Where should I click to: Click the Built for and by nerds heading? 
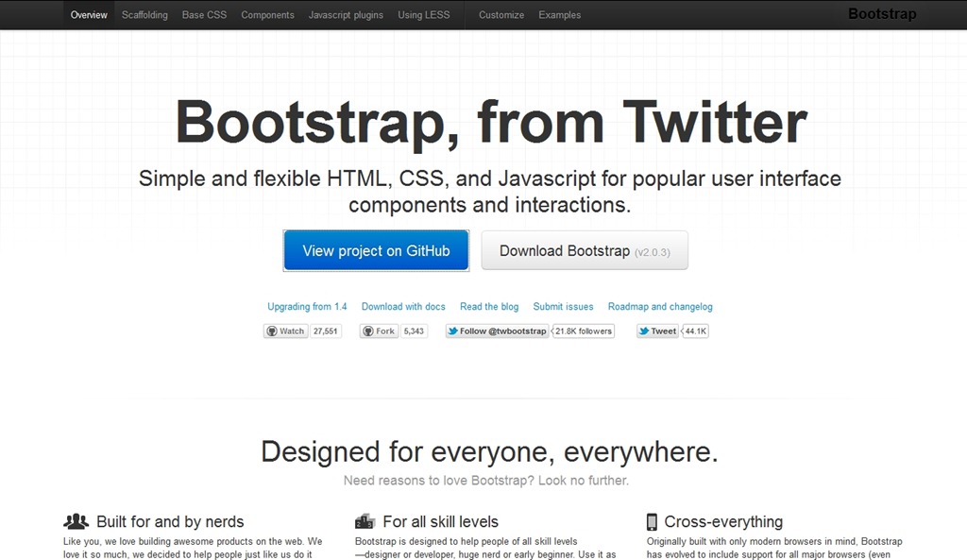pos(170,522)
